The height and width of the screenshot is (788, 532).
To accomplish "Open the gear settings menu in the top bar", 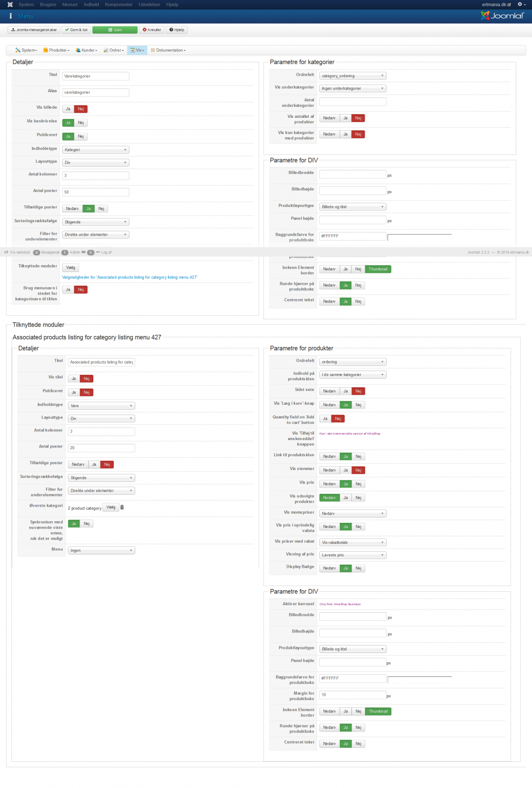I will click(x=521, y=5).
